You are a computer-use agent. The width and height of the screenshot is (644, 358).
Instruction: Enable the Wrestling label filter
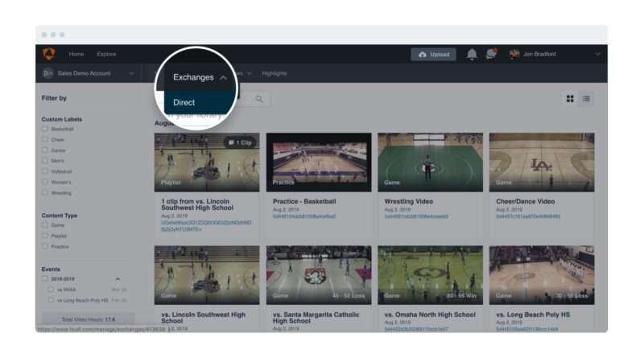(45, 193)
